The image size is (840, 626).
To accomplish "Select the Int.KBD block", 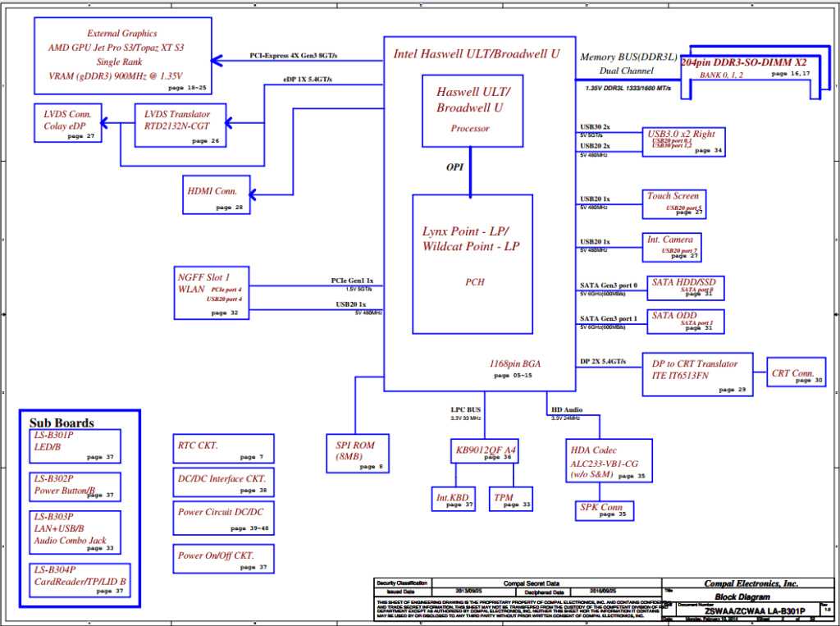I will tap(453, 499).
